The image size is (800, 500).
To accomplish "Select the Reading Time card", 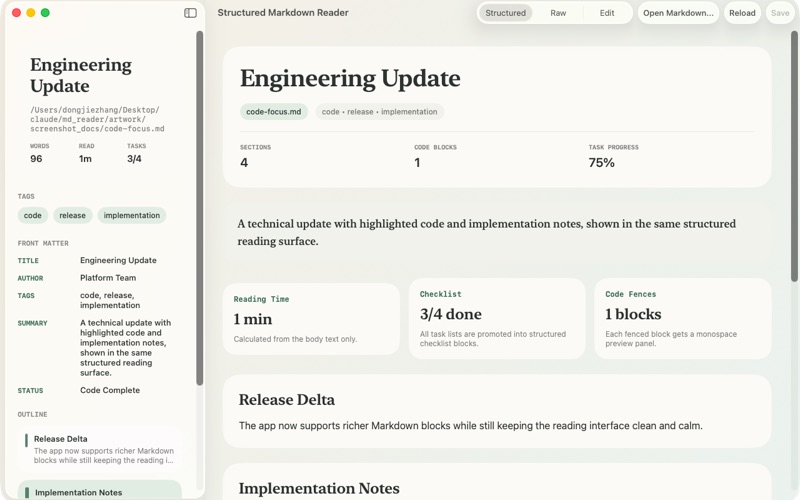I will [311, 319].
